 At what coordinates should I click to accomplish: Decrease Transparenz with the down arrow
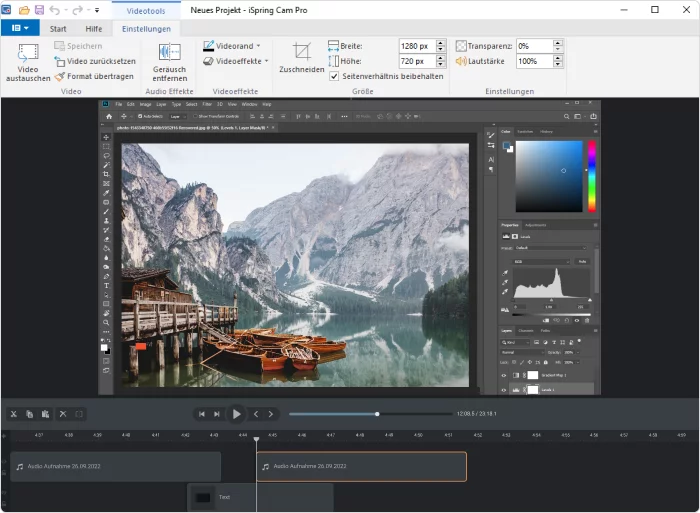click(558, 49)
